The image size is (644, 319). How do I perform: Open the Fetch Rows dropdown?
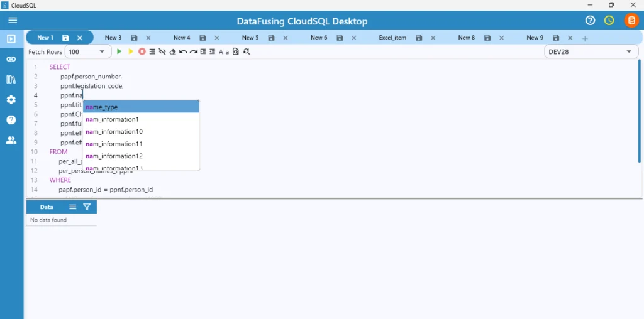[x=88, y=51]
